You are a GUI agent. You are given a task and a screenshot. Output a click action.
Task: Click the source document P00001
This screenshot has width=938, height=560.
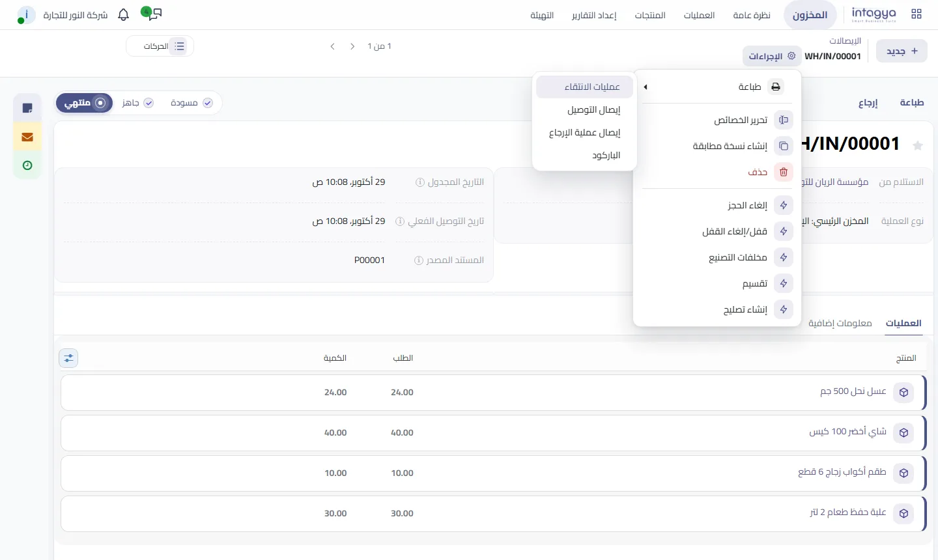pos(369,260)
